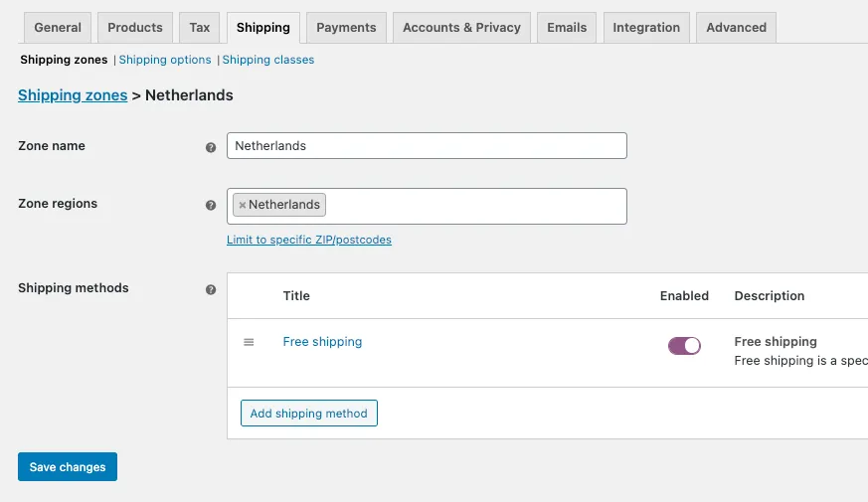Select the Zone name field label
This screenshot has width=868, height=502.
click(x=52, y=145)
